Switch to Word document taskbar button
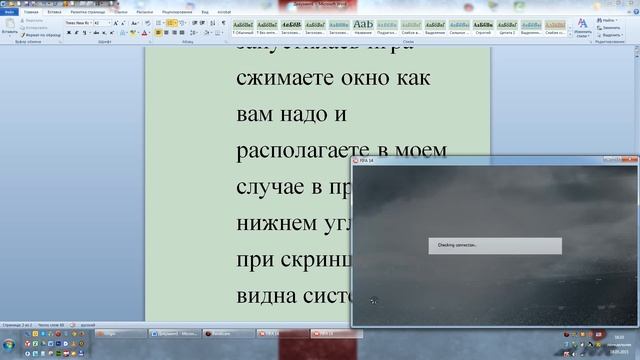The height and width of the screenshot is (360, 640). click(x=175, y=333)
